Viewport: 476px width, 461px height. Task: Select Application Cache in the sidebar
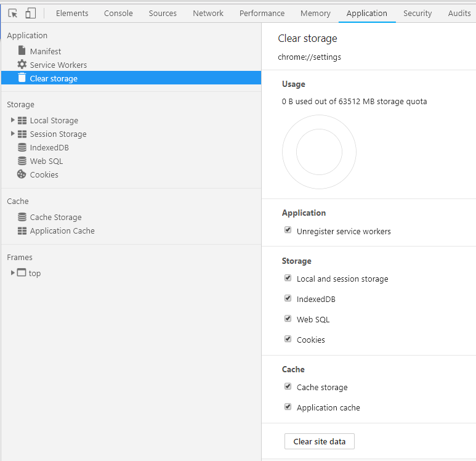(62, 231)
